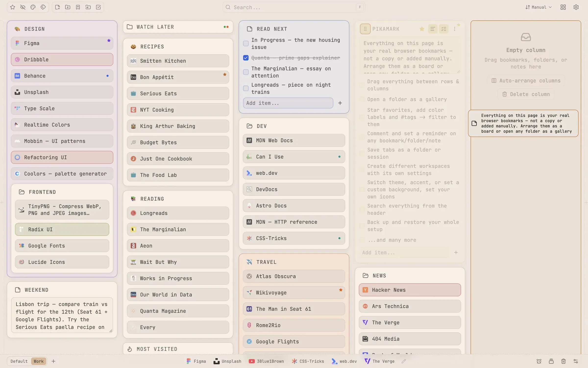Click the pencil edit icon in bottom bar
Viewport: 588px width, 368px height.
tap(404, 361)
